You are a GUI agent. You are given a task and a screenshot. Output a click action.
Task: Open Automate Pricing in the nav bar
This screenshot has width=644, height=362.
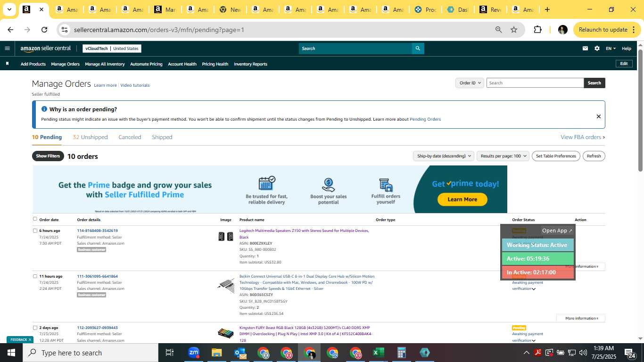(x=146, y=64)
